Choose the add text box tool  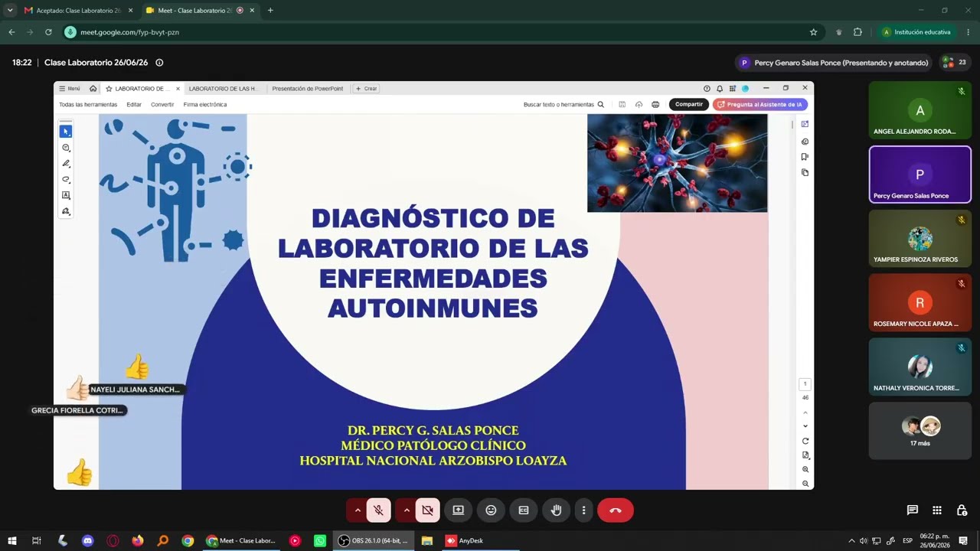pos(66,195)
